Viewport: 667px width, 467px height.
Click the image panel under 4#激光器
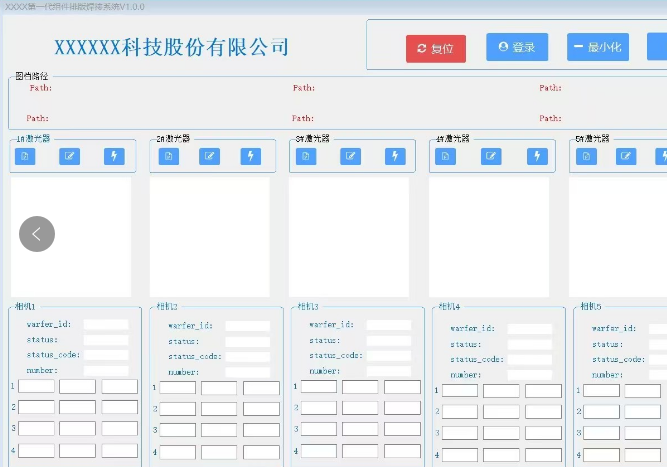click(489, 237)
